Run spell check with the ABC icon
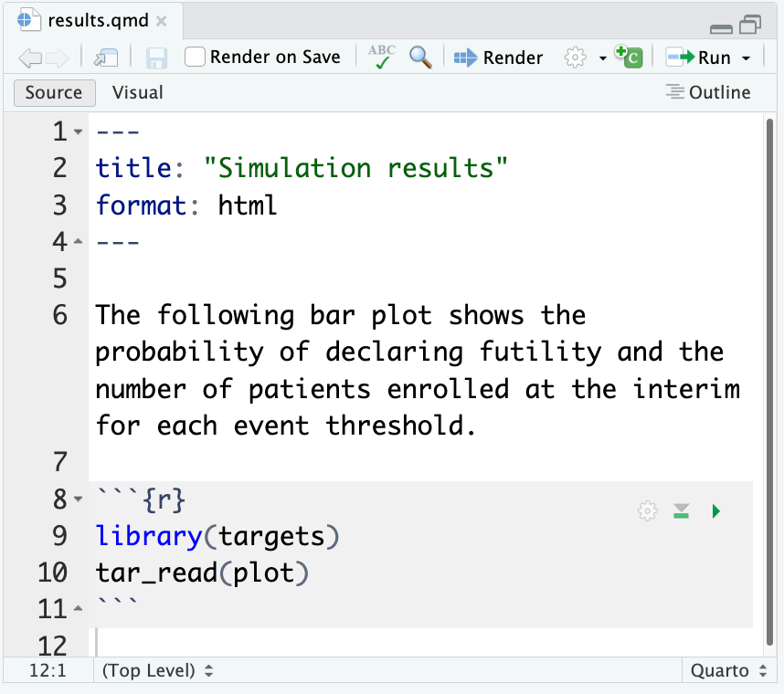The image size is (784, 694). [x=382, y=57]
